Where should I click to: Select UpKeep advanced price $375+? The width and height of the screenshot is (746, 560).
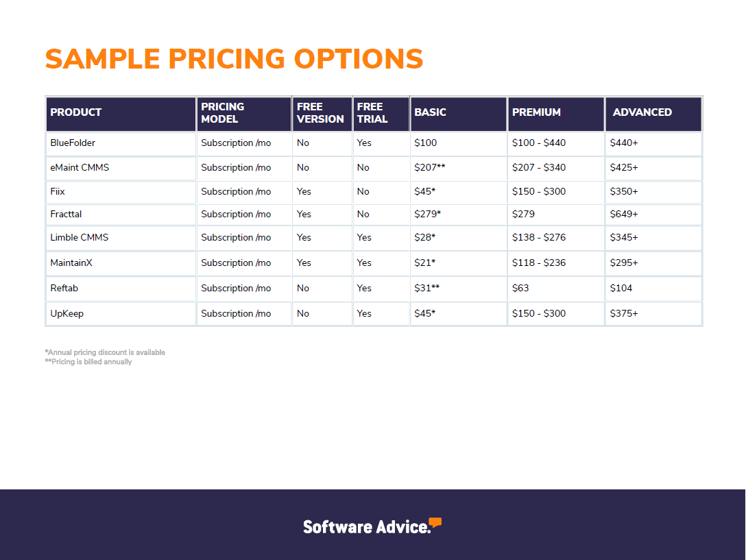[624, 313]
